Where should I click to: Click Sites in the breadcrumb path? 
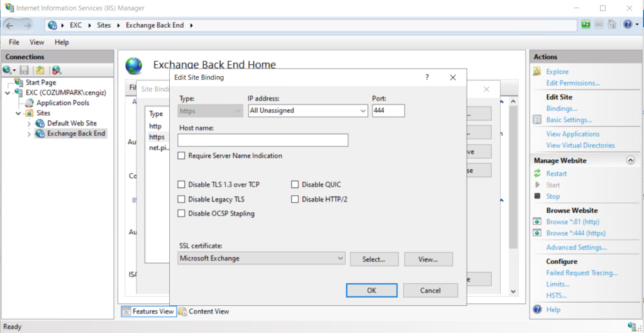[x=104, y=25]
